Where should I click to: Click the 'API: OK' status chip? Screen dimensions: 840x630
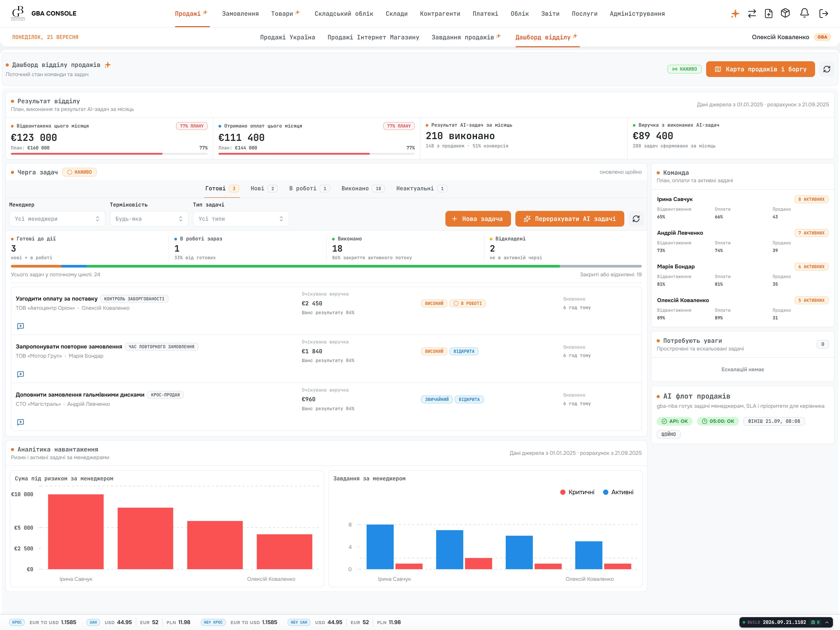tap(674, 421)
